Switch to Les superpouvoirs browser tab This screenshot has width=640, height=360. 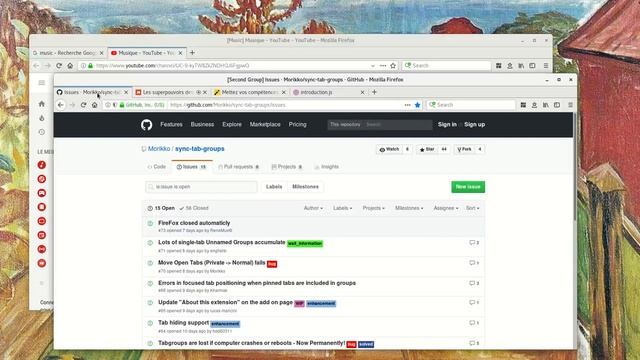pos(171,92)
